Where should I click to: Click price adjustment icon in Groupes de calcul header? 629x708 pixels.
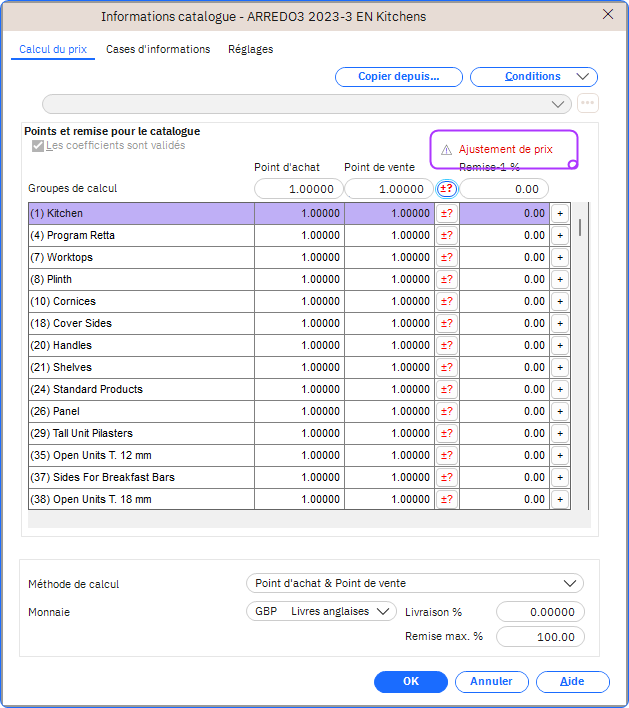pyautogui.click(x=447, y=188)
